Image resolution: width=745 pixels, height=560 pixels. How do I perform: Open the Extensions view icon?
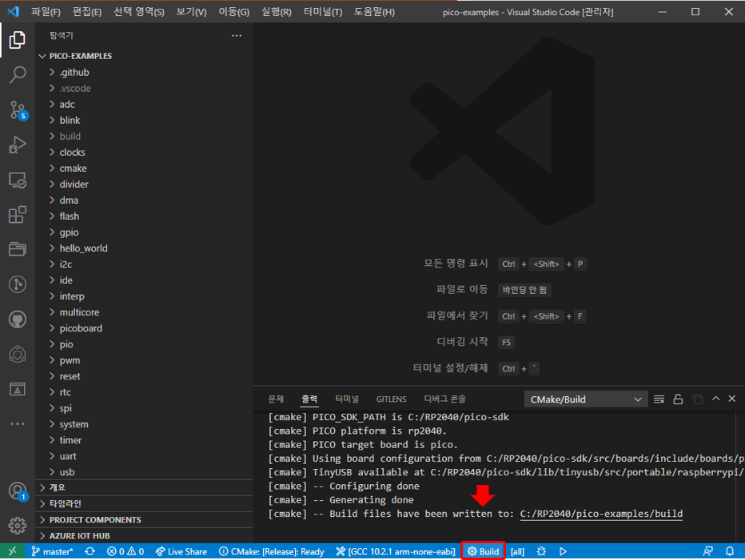point(17,215)
